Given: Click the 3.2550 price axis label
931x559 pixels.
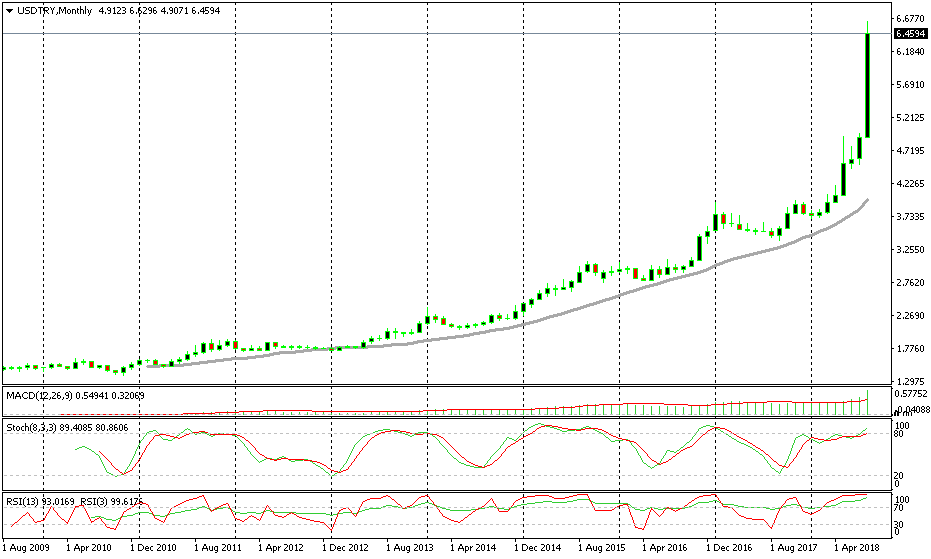Looking at the screenshot, I should pos(911,250).
